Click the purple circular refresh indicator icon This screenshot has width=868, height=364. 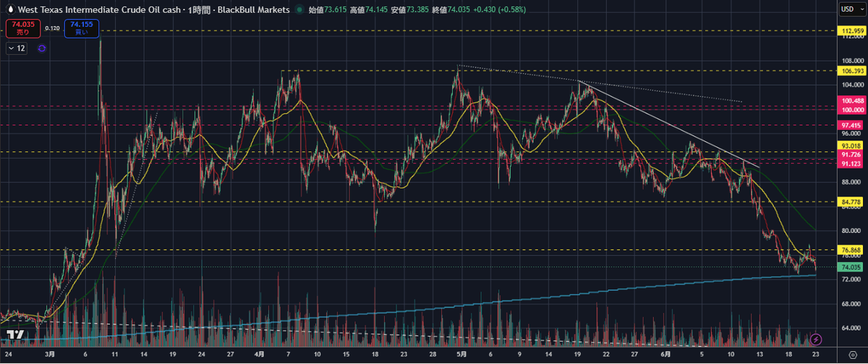tap(41, 48)
